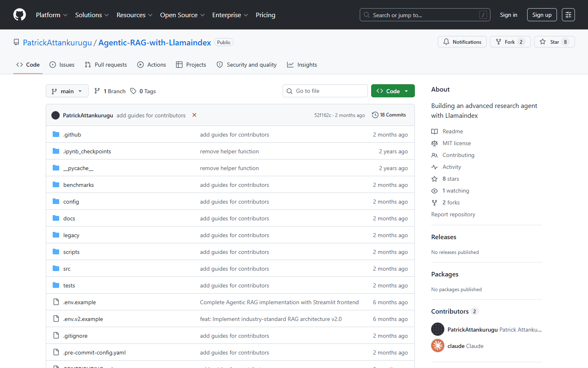
Task: Click PatrickAttankurugu avatar in Contributors section
Action: coord(438,329)
